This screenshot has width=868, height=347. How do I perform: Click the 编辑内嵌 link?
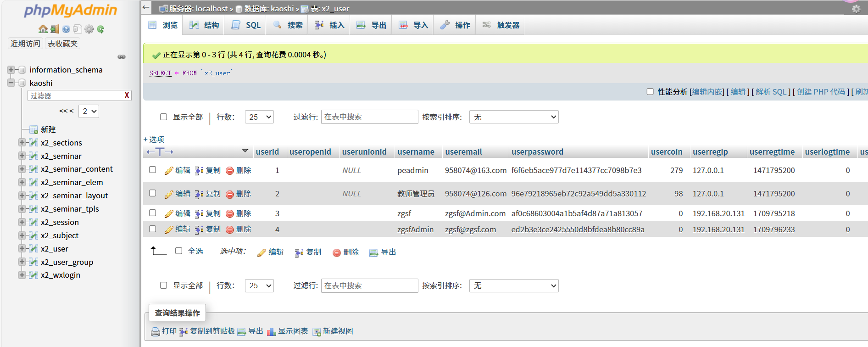[707, 92]
